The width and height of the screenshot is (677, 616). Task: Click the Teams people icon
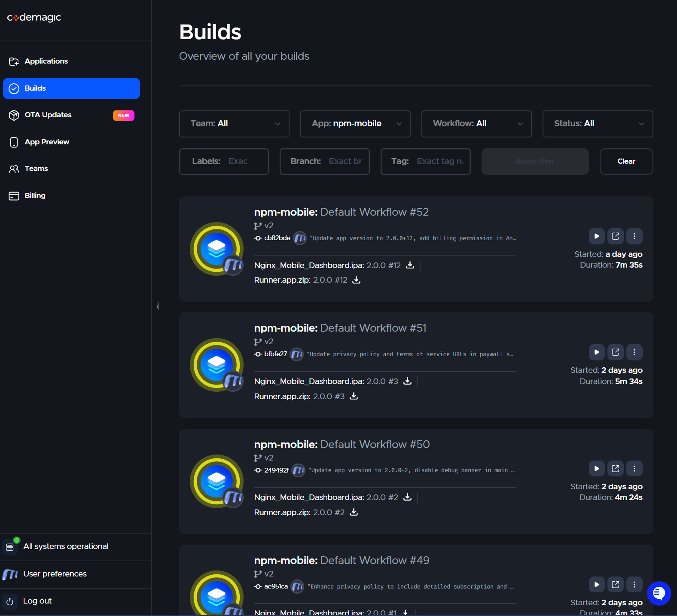(x=14, y=169)
